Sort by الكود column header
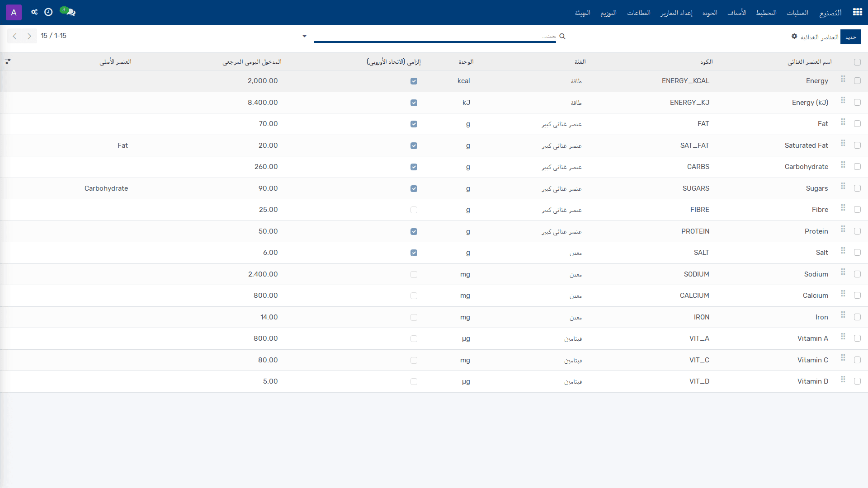 [706, 62]
